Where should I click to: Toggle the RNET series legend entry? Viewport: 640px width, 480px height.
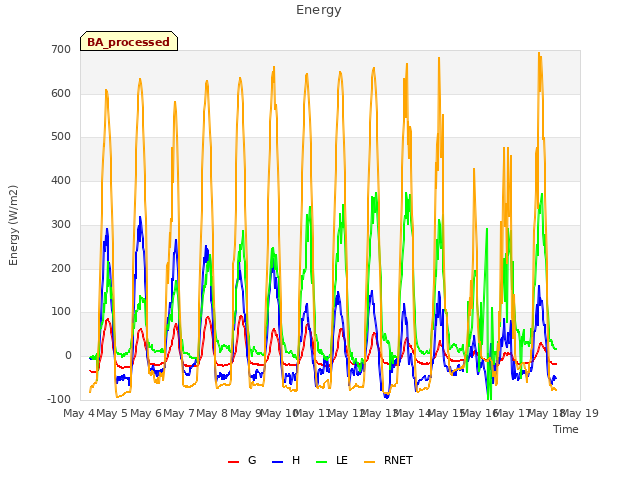click(x=388, y=460)
